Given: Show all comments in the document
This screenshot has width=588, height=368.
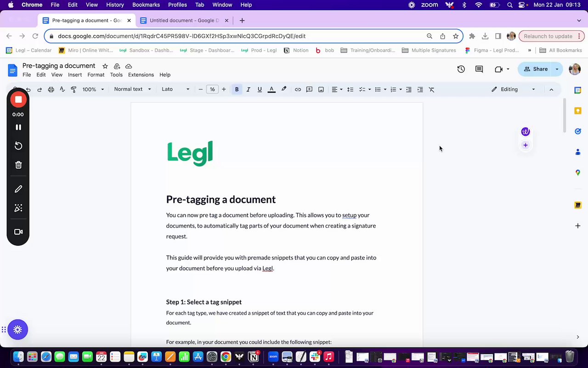Looking at the screenshot, I should click(x=479, y=69).
